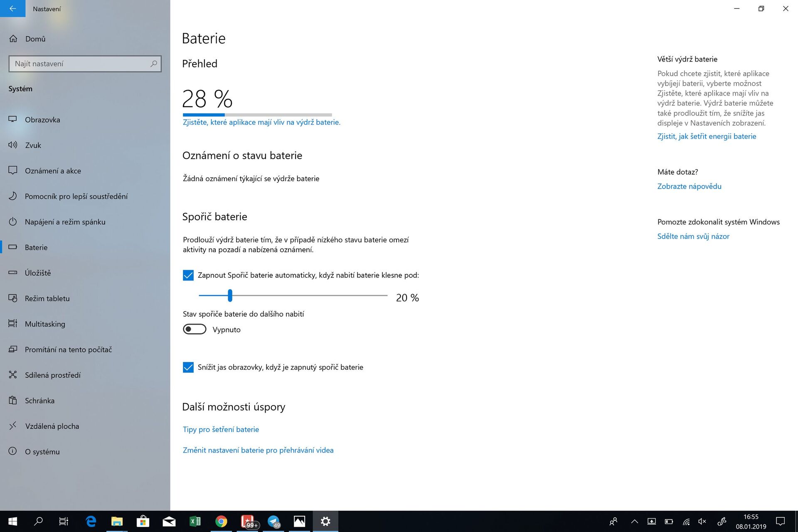Open Telegram with 49 notifications
Image resolution: width=798 pixels, height=532 pixels.
274,521
